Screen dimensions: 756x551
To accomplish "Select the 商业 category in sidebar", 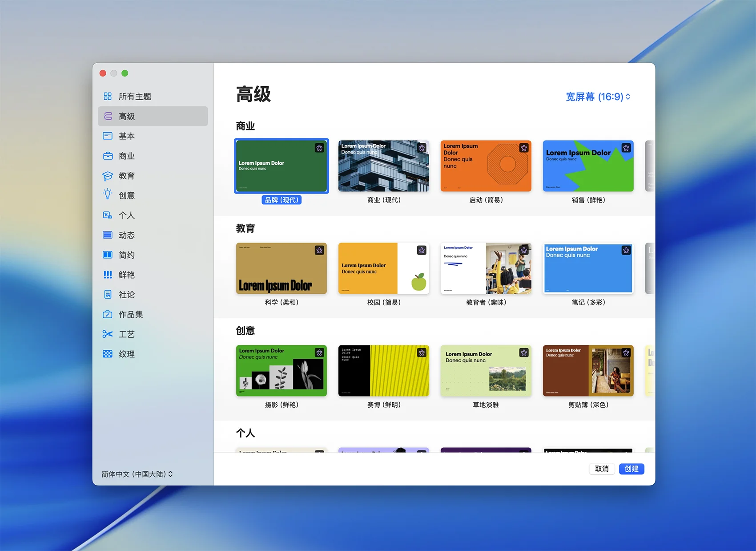I will tap(127, 156).
